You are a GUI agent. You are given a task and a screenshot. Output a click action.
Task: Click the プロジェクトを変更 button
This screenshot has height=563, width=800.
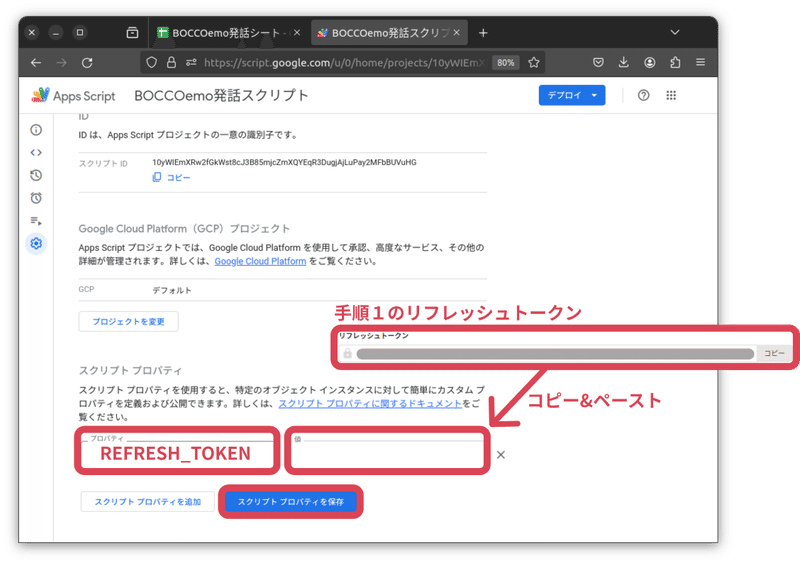click(129, 322)
